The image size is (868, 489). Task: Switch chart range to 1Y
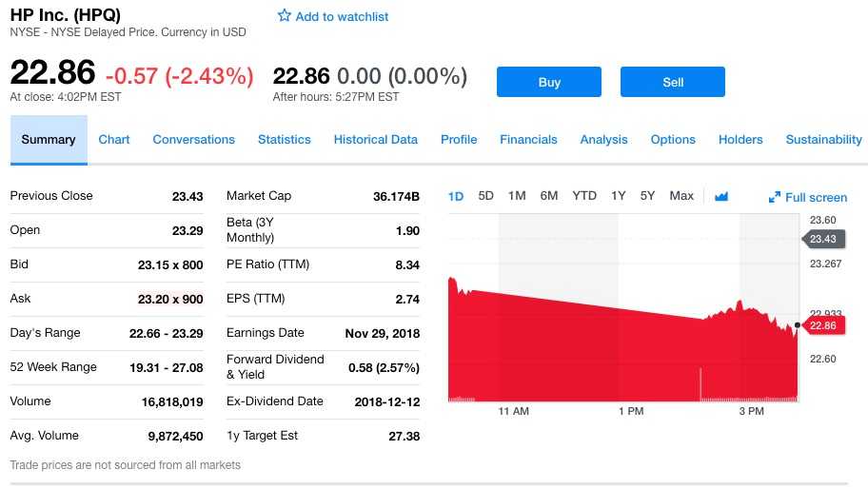(618, 196)
